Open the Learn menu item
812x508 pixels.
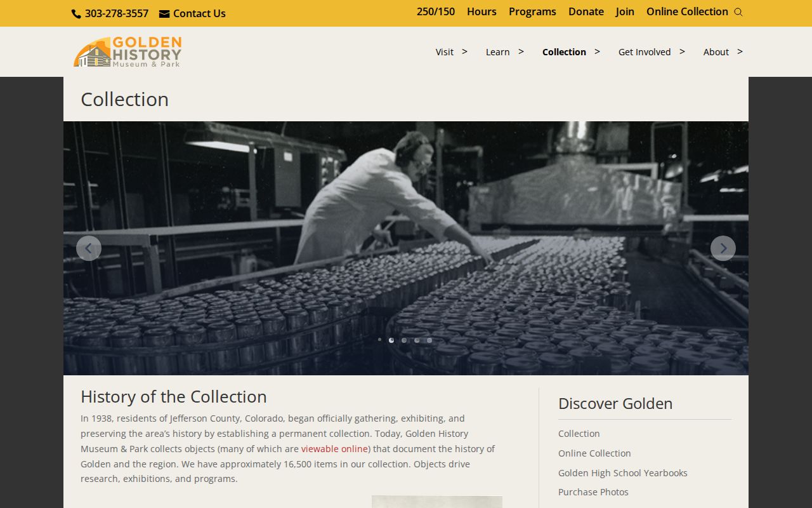point(497,52)
